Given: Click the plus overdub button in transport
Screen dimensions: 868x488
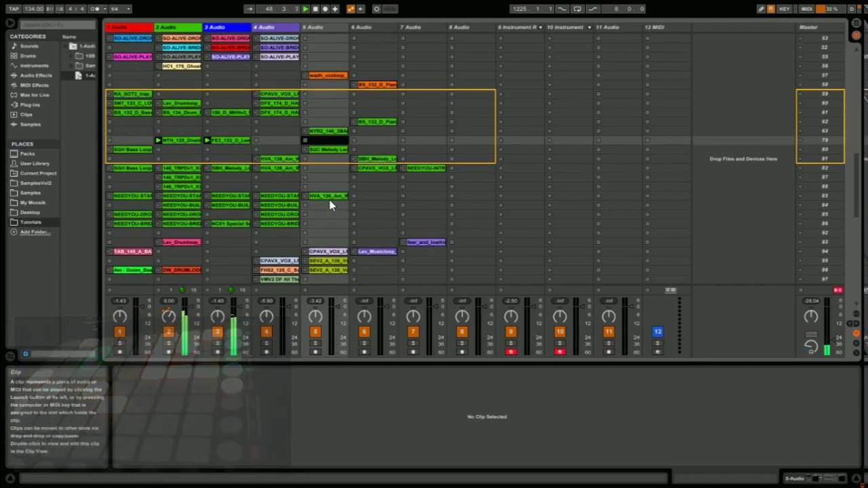Looking at the screenshot, I should point(334,9).
